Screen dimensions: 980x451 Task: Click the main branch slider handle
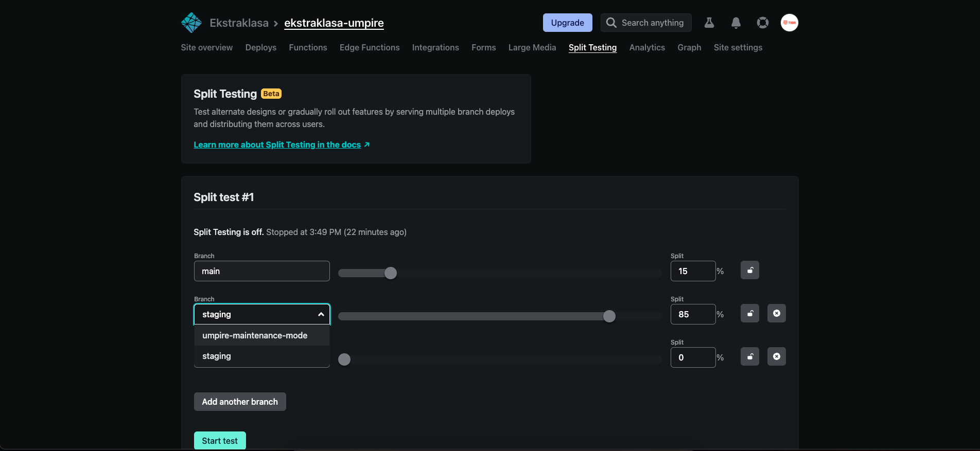click(391, 273)
